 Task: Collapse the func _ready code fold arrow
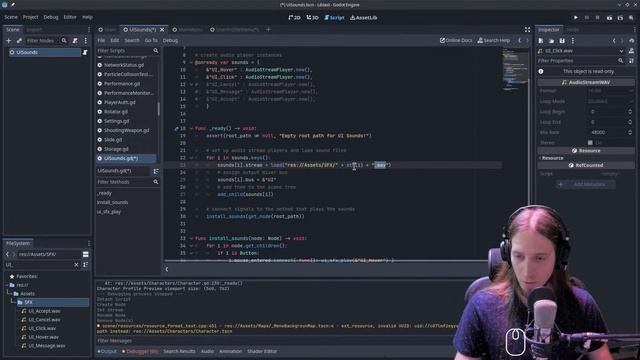191,129
